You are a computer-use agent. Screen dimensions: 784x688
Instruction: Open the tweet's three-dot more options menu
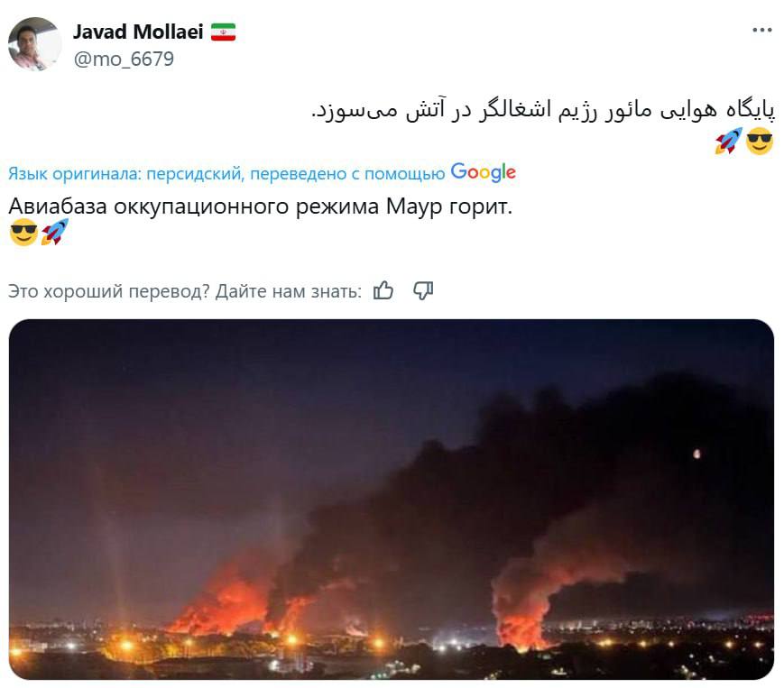click(x=761, y=30)
